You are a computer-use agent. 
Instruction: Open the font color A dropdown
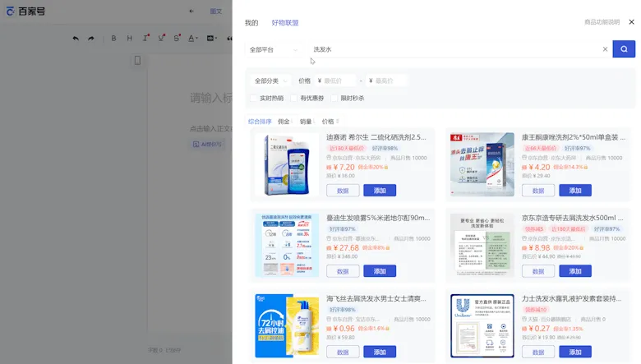pos(192,39)
